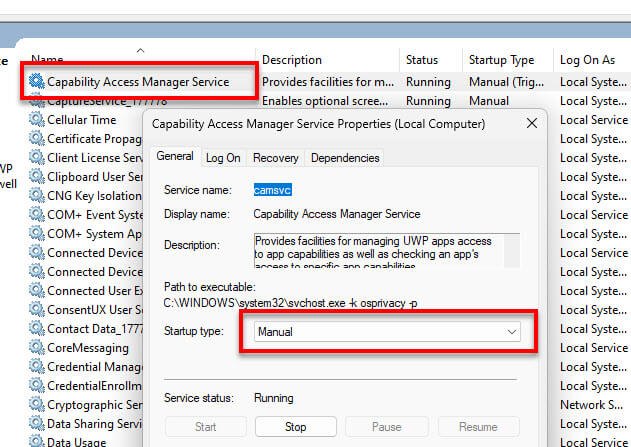Click the greyed-out Pause button
631x447 pixels.
[x=387, y=426]
